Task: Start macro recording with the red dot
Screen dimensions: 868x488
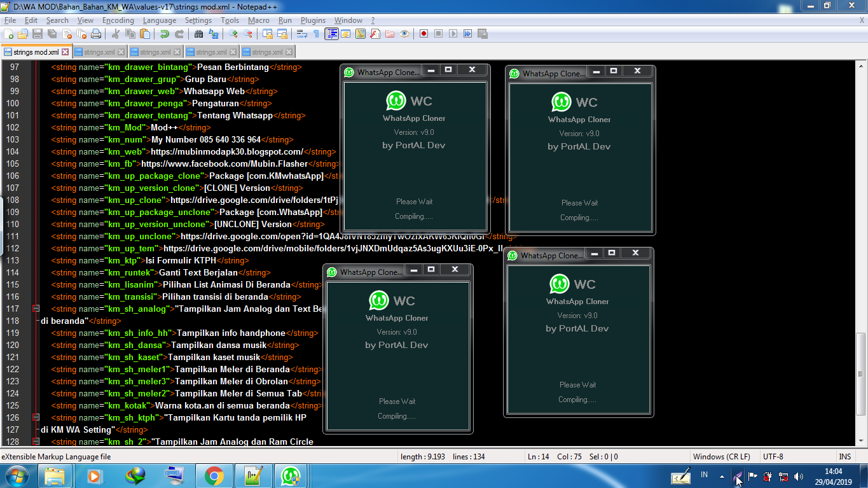Action: 424,34
